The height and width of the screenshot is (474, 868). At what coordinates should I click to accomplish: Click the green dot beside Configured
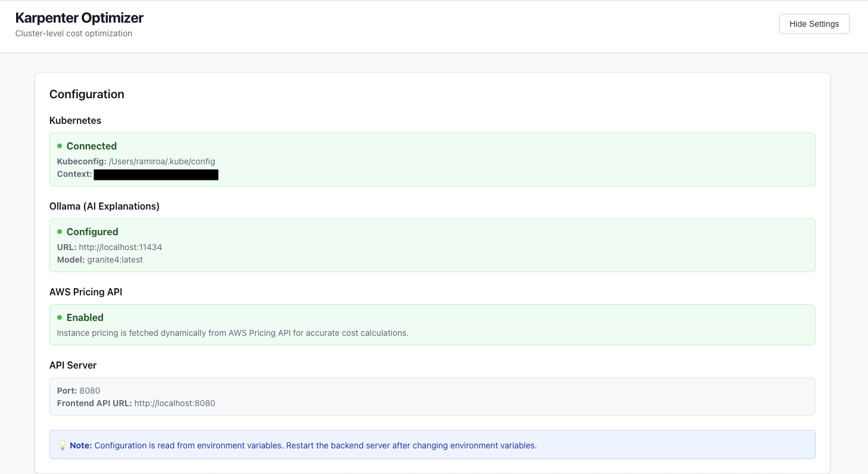pyautogui.click(x=60, y=232)
